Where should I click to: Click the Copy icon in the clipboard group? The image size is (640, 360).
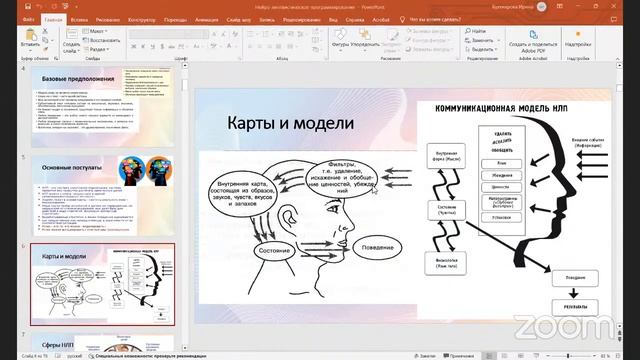click(45, 40)
